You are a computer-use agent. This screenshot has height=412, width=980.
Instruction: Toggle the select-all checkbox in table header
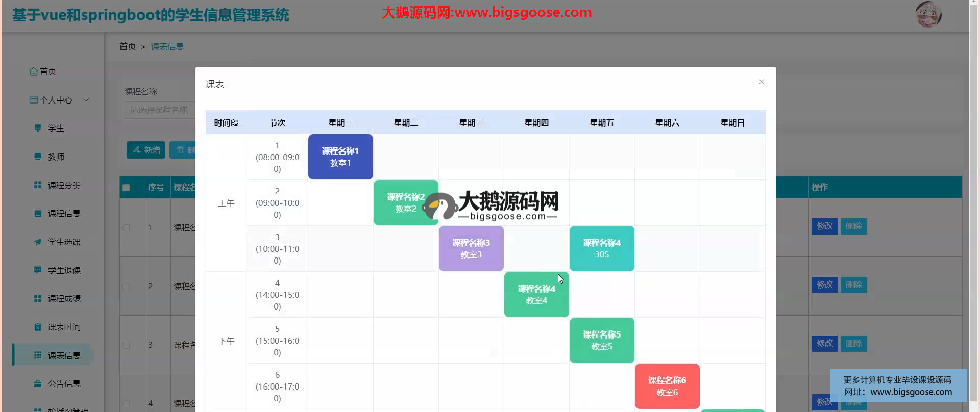pyautogui.click(x=126, y=188)
